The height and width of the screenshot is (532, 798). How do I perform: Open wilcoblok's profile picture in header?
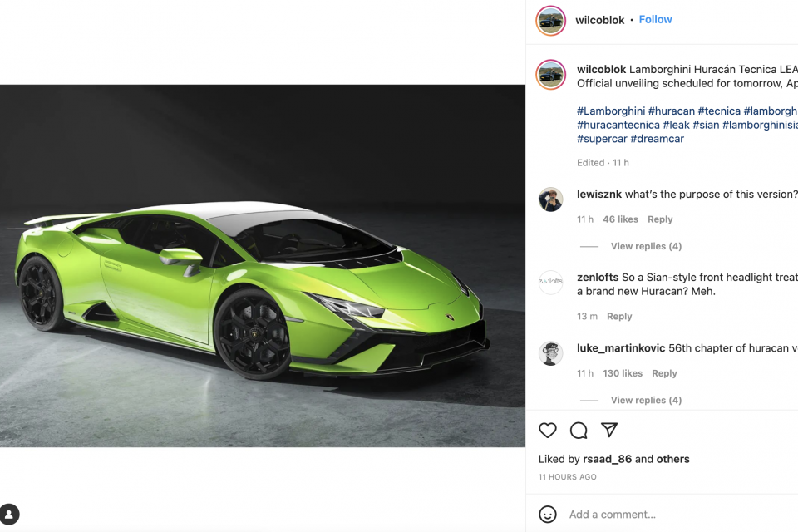550,20
